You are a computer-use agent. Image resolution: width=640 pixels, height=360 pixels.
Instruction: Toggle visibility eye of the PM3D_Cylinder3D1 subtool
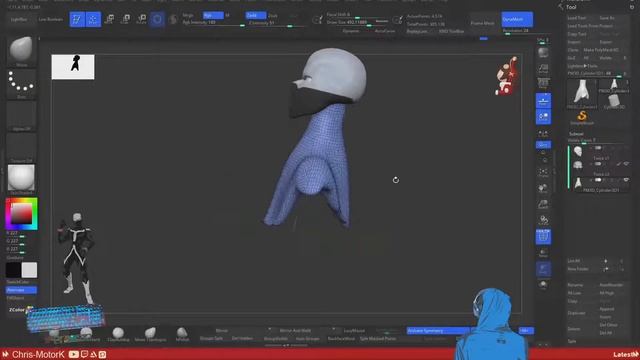(626, 180)
